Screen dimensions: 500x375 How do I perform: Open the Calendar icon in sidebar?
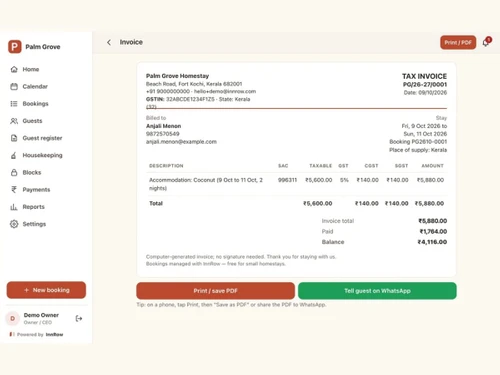pyautogui.click(x=14, y=87)
